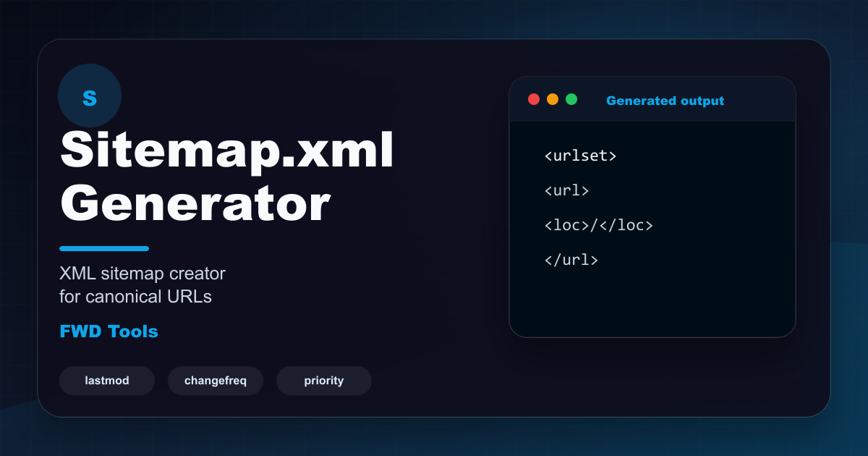Click the Generator heading word
Image resolution: width=868 pixels, height=456 pixels.
[x=195, y=202]
